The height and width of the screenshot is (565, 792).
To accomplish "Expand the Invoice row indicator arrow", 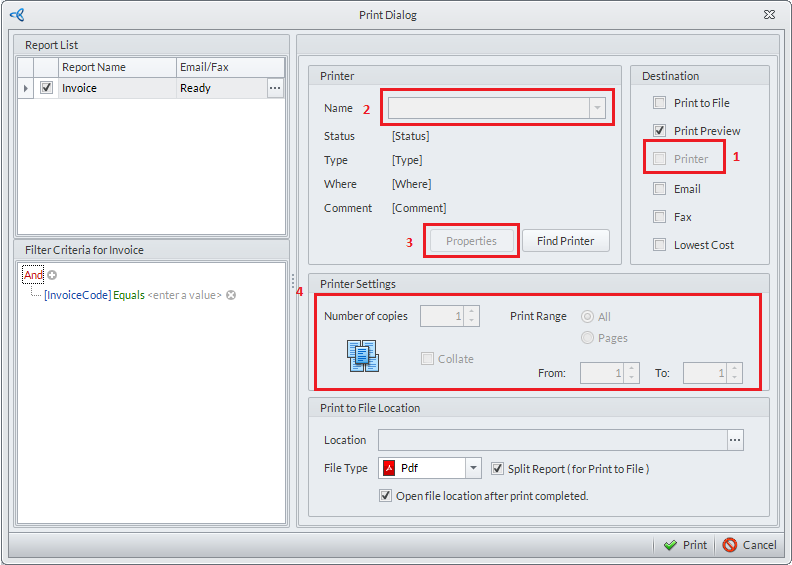I will [25, 88].
